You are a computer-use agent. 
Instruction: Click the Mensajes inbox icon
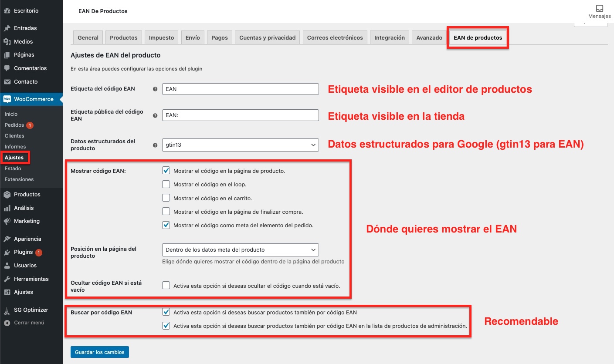599,9
